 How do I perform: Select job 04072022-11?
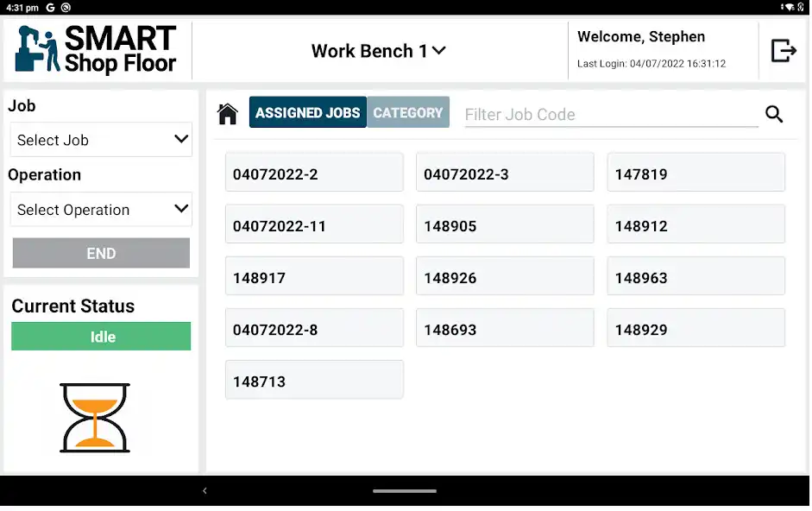(314, 224)
